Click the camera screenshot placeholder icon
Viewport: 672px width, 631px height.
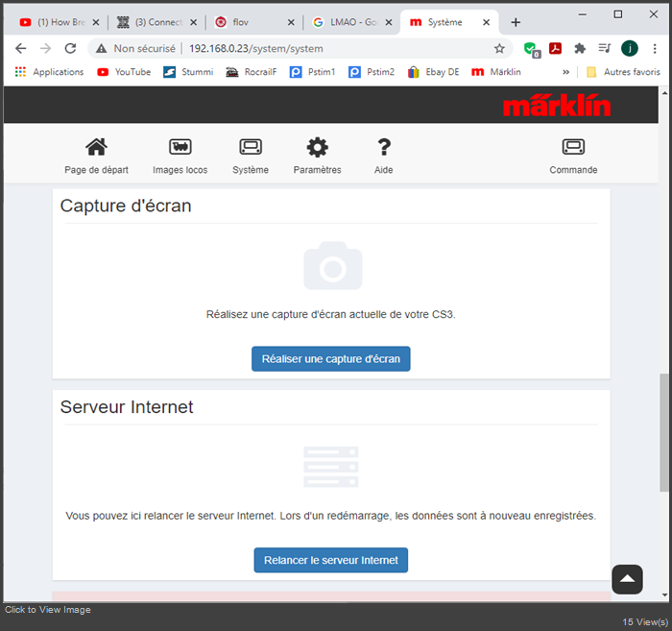[x=332, y=266]
